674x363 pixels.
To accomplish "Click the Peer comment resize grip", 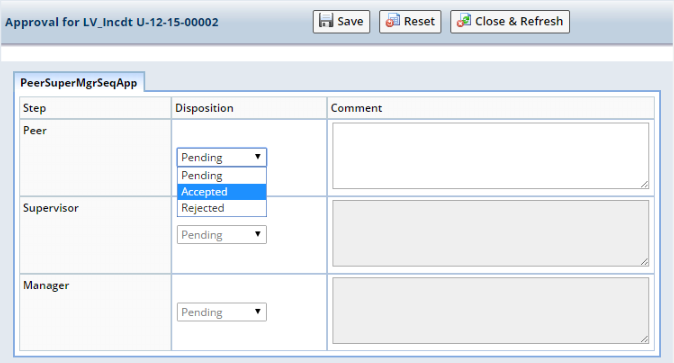I will [644, 184].
